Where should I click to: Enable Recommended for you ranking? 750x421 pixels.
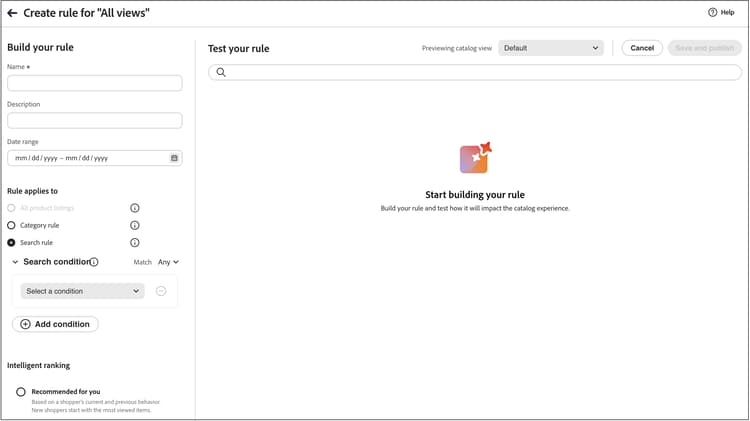pos(21,392)
